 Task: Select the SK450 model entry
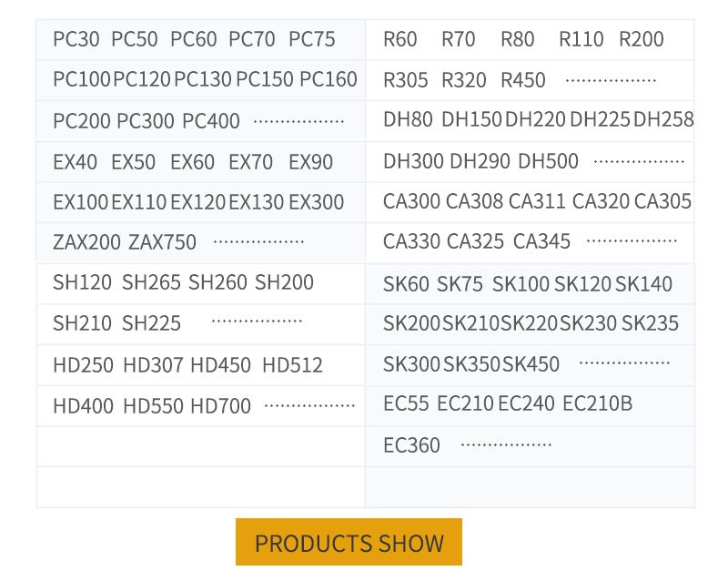point(531,364)
